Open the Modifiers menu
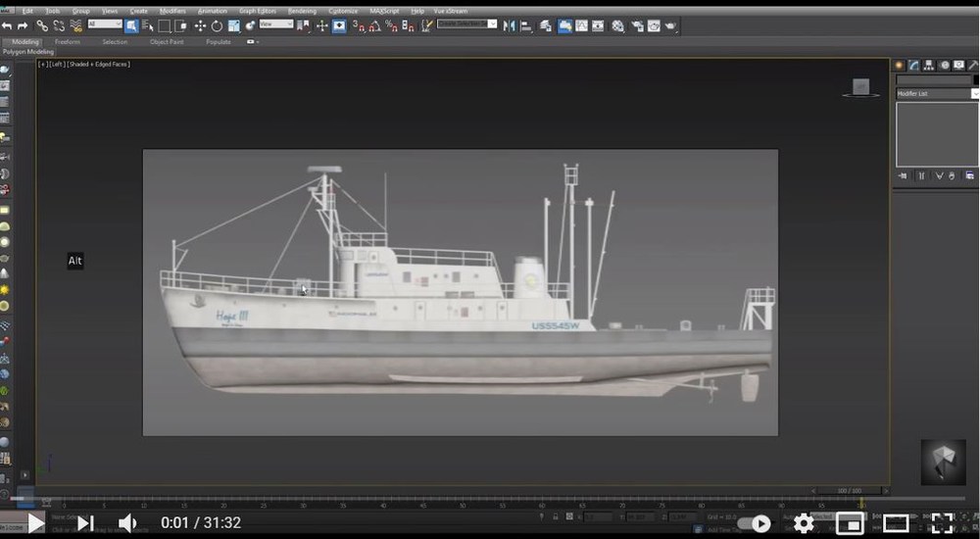Screen dimensions: 980x539 coord(172,11)
